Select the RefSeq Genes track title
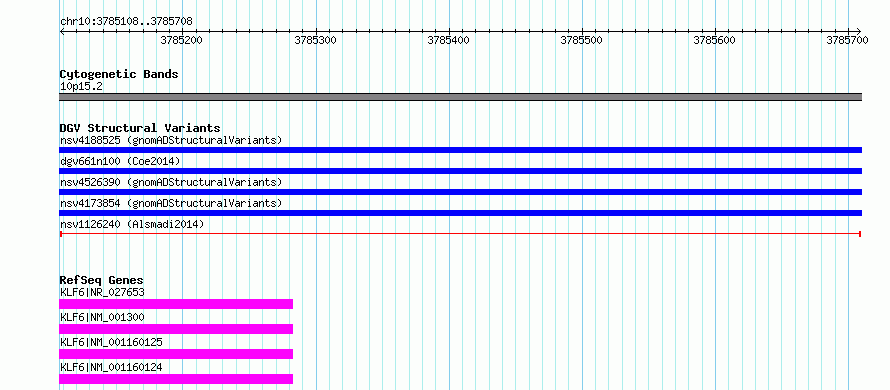This screenshot has width=890, height=390. [102, 280]
